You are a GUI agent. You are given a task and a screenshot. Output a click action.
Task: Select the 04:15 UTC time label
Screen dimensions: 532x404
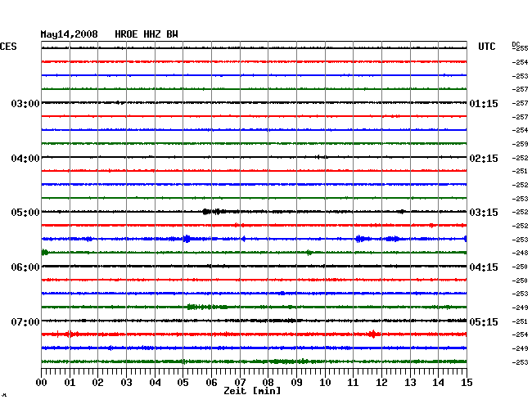(484, 267)
